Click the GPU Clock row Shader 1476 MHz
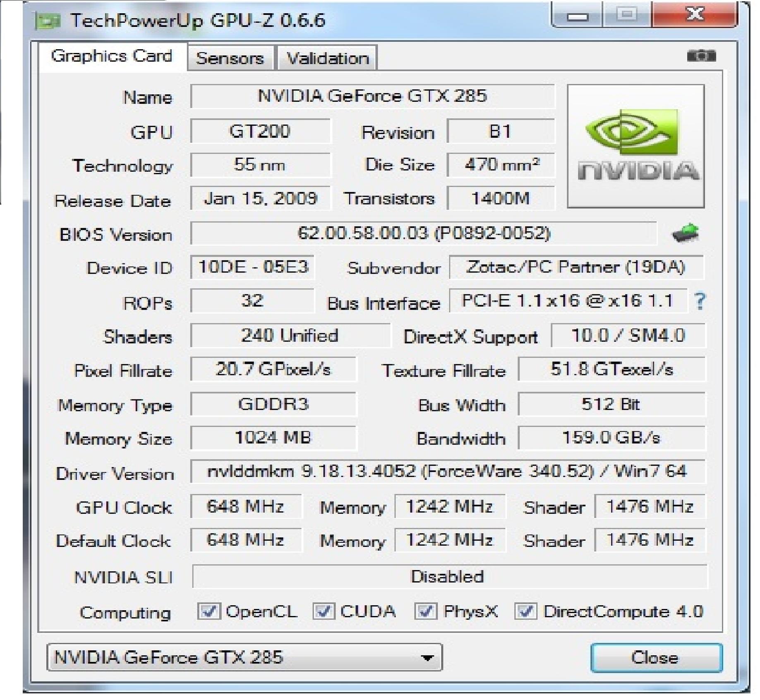The width and height of the screenshot is (760, 700). [x=650, y=506]
